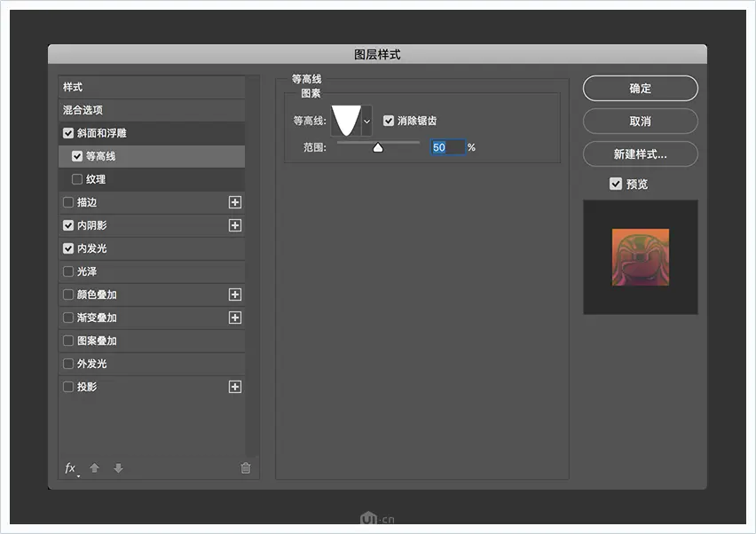
Task: Uncheck the 斜面和浮雕 checkbox
Action: click(68, 133)
